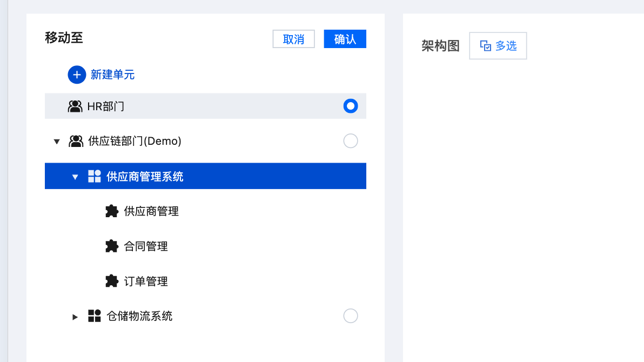Select the HR部门 radio button
Viewport: 644px width, 362px height.
click(x=351, y=106)
